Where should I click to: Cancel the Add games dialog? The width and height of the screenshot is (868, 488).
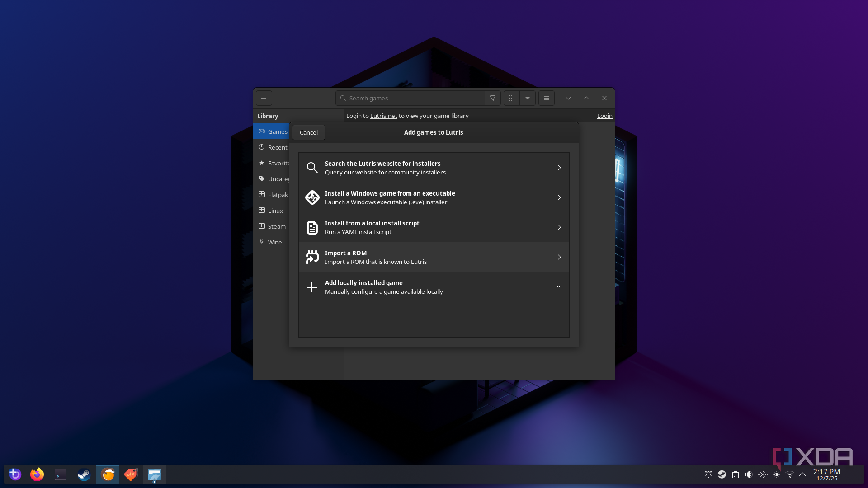[x=308, y=132]
